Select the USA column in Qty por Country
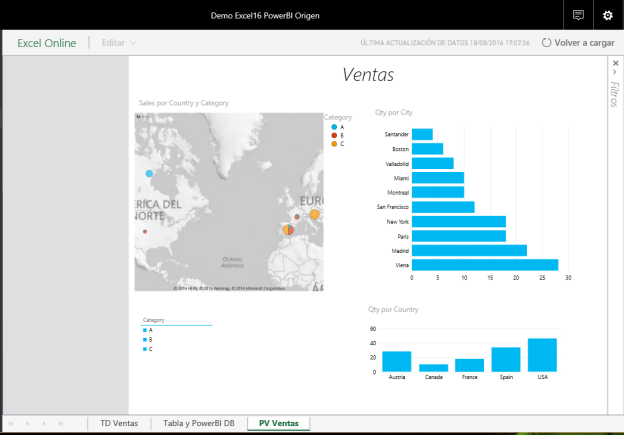The width and height of the screenshot is (624, 435). click(542, 355)
